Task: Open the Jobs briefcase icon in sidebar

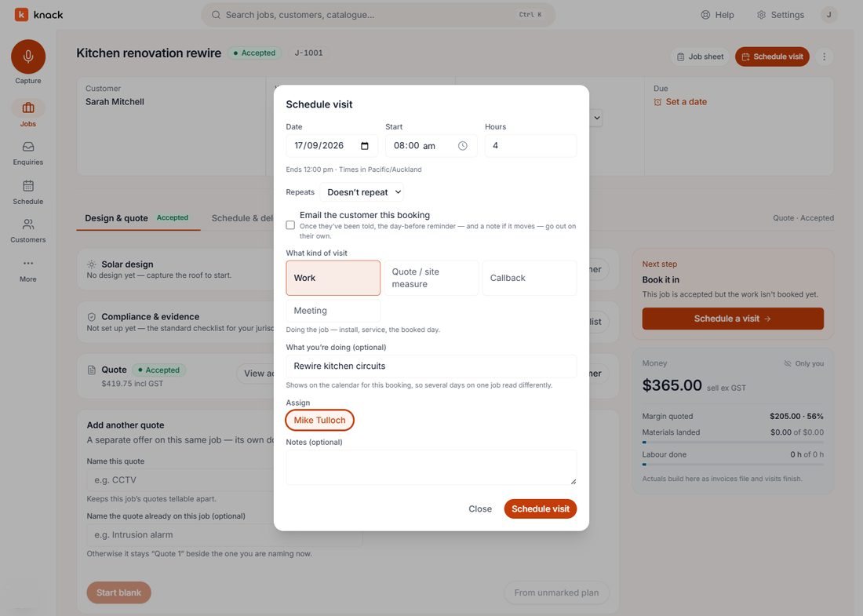Action: pyautogui.click(x=28, y=108)
